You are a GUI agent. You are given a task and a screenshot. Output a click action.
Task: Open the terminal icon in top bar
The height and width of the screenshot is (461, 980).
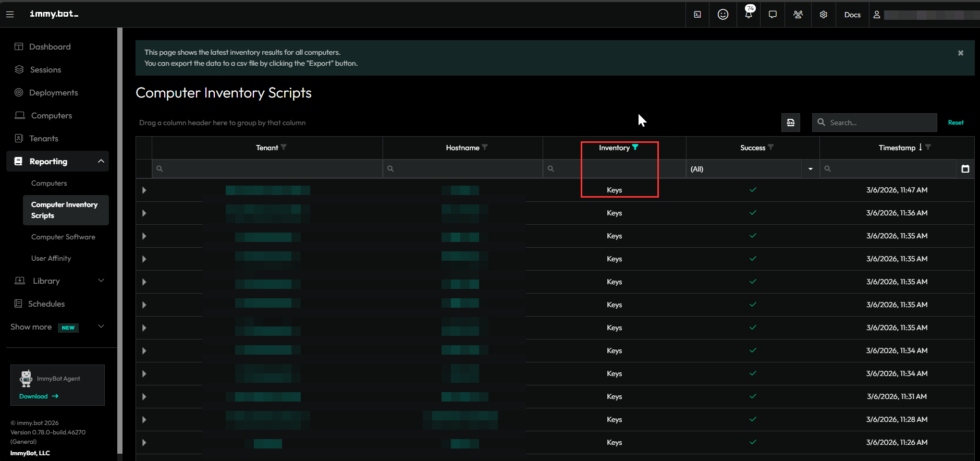pos(697,15)
